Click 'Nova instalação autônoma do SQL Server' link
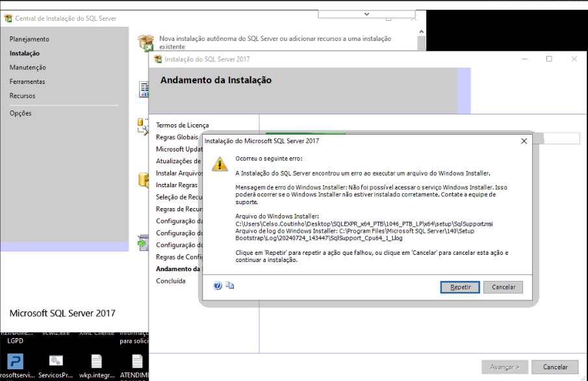This screenshot has height=381, width=588. [275, 42]
